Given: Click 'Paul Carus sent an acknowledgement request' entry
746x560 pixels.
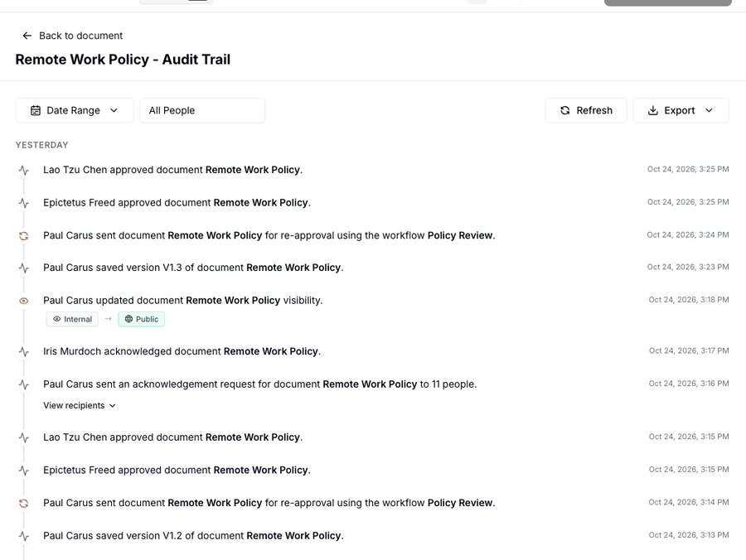Looking at the screenshot, I should pos(259,384).
